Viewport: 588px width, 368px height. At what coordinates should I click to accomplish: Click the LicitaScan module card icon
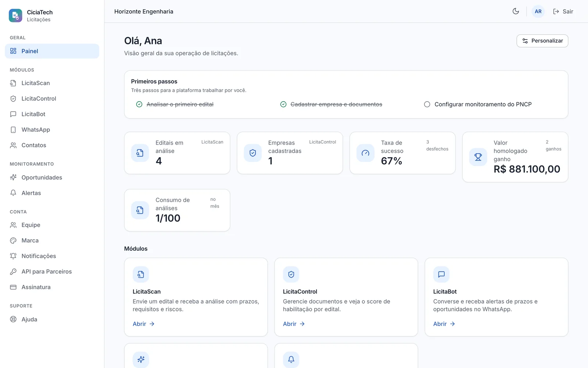point(141,275)
